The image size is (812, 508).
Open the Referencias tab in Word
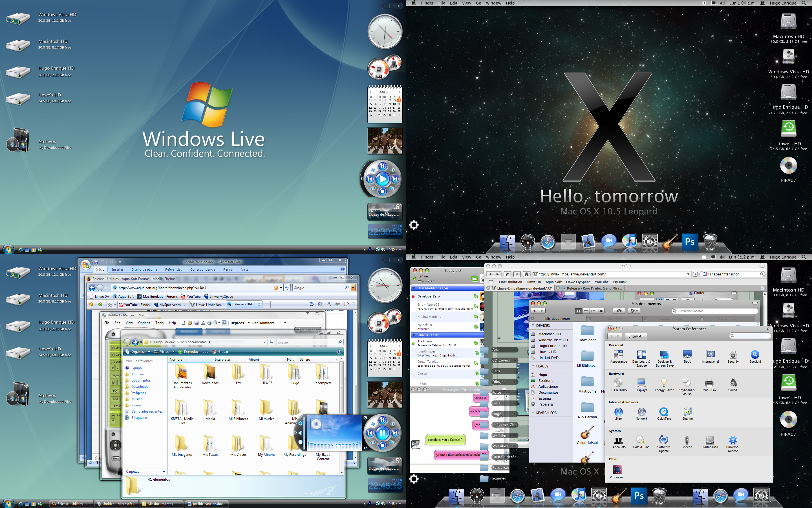point(173,270)
